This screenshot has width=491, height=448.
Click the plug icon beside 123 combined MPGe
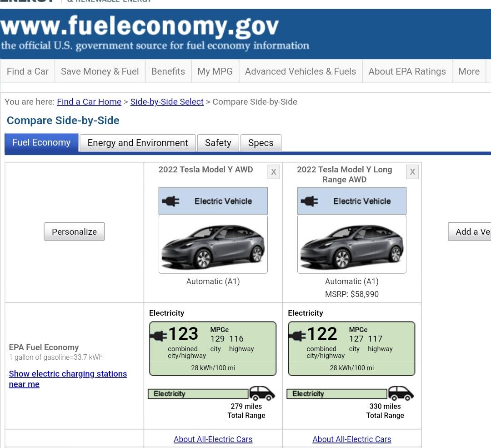coord(159,336)
